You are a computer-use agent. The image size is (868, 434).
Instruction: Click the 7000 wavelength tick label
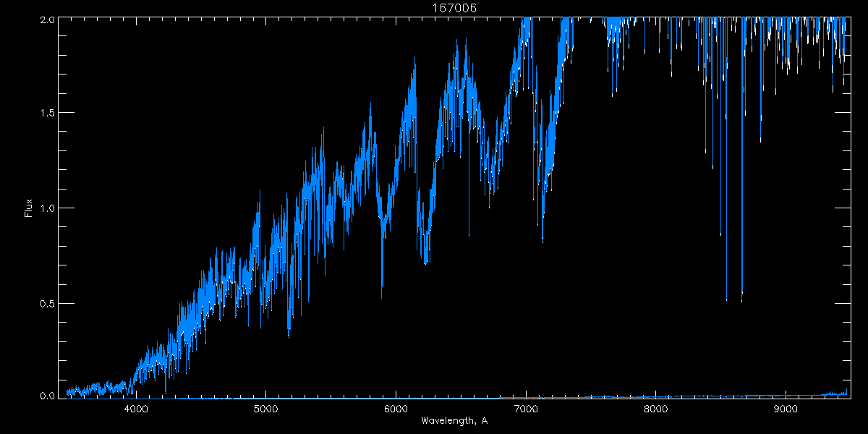click(526, 409)
